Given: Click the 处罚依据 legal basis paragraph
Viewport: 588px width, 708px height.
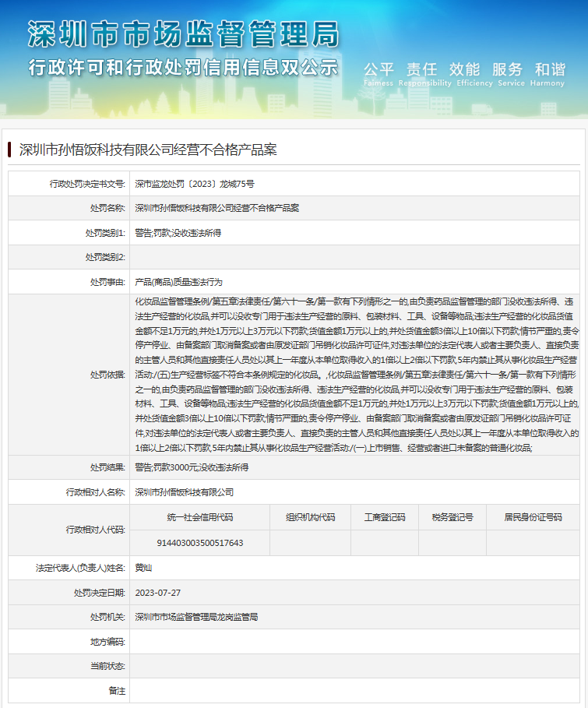Looking at the screenshot, I should coord(357,375).
